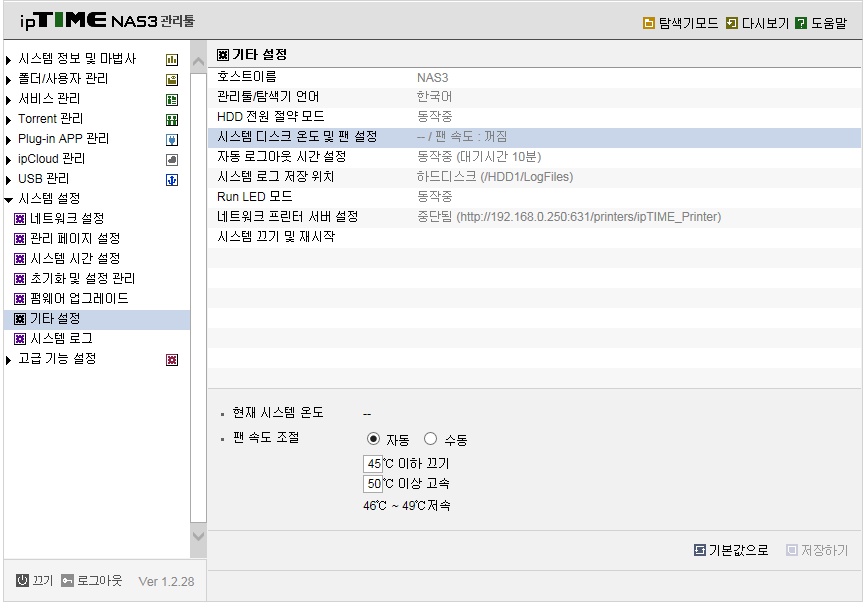Click the 시스템 정보 및 마법사 chart icon
Screen dimensions: 868x608
coord(172,59)
